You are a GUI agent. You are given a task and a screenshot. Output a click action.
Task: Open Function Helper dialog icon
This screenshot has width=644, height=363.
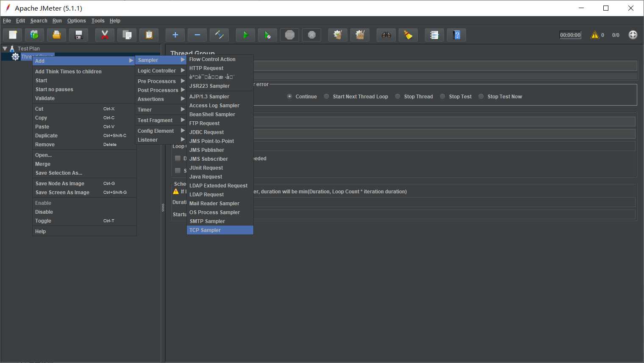435,35
